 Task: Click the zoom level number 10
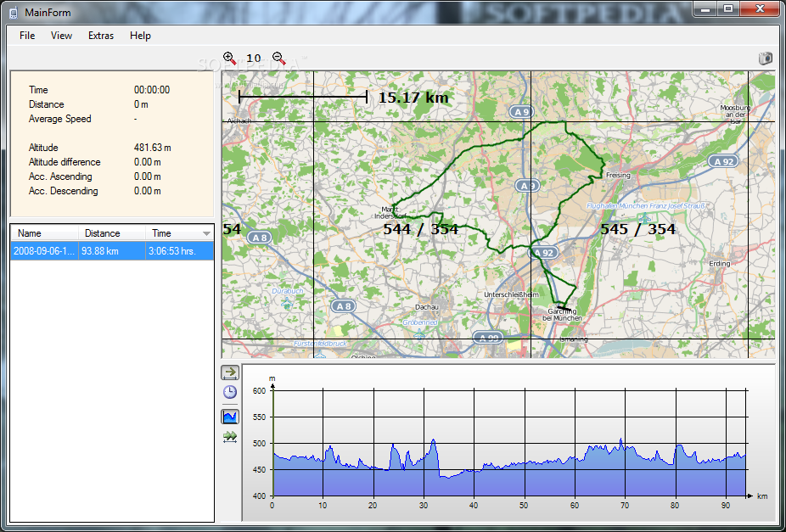pyautogui.click(x=254, y=59)
